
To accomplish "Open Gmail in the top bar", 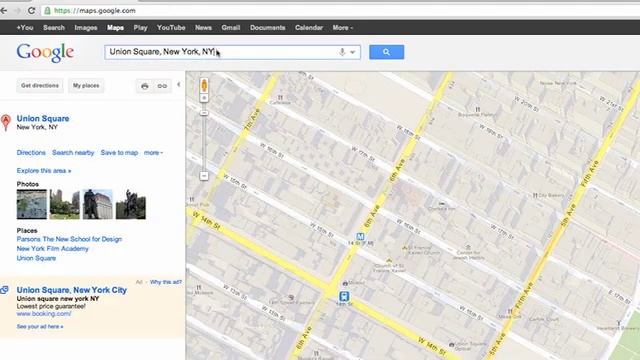I will tap(231, 28).
